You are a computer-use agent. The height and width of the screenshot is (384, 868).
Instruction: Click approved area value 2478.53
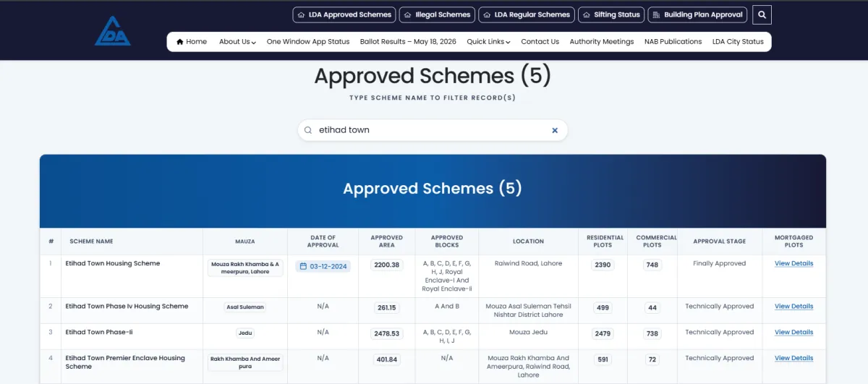[x=387, y=334]
